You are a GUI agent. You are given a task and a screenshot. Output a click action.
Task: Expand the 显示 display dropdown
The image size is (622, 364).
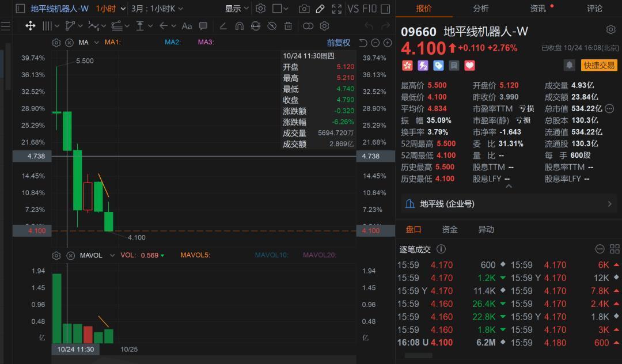[237, 9]
